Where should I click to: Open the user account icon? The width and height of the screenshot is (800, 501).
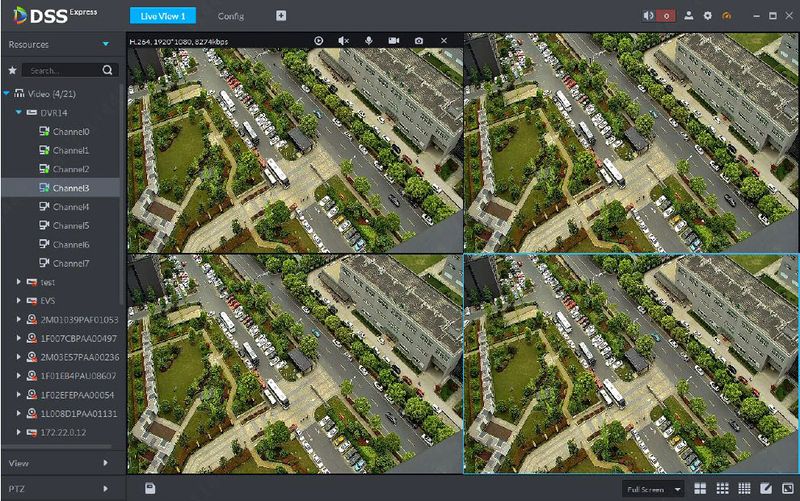pos(688,16)
